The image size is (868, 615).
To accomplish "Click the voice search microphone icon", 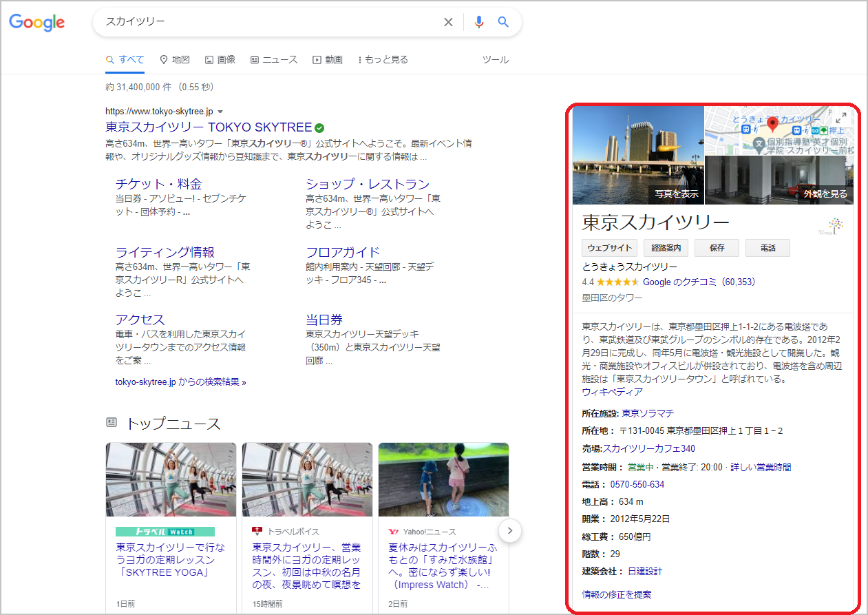I will [478, 21].
